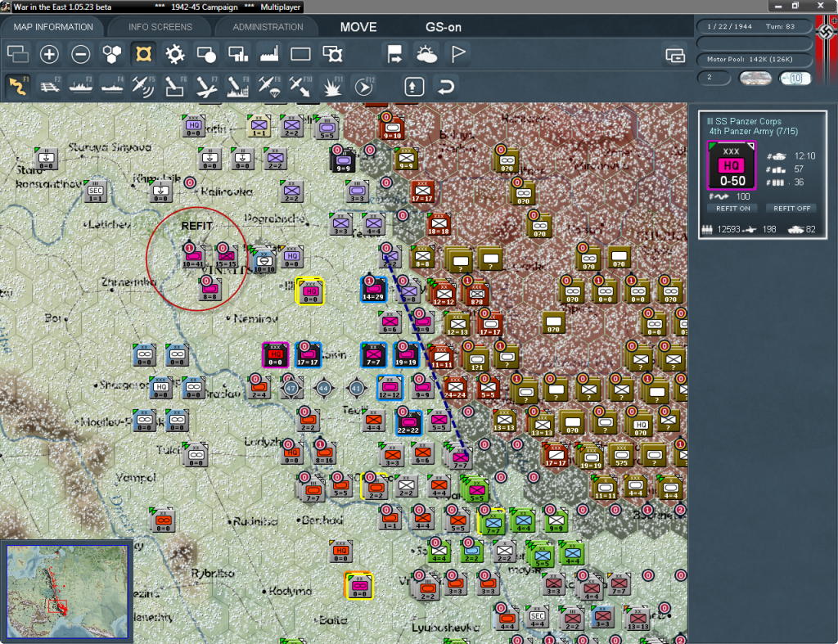Click the window-with-arrow icon beside the date panel
Screen dimensions: 838x644
coord(675,55)
